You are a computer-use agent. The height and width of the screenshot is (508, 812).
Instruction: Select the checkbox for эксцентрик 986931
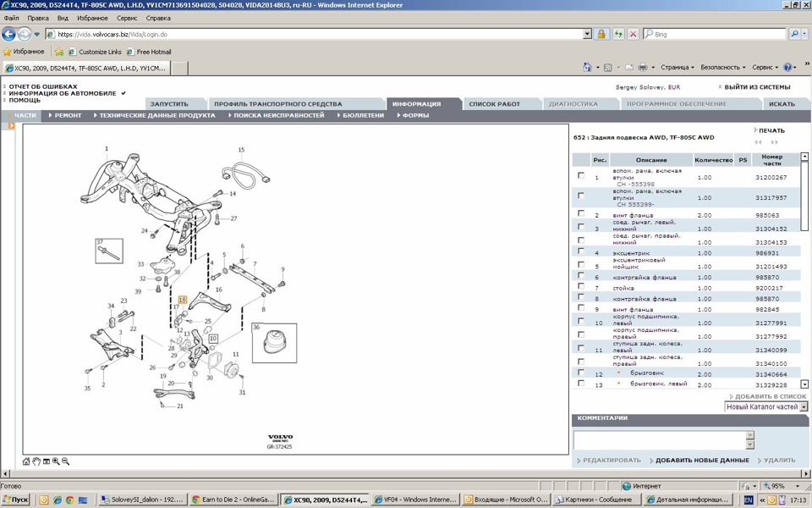(581, 252)
